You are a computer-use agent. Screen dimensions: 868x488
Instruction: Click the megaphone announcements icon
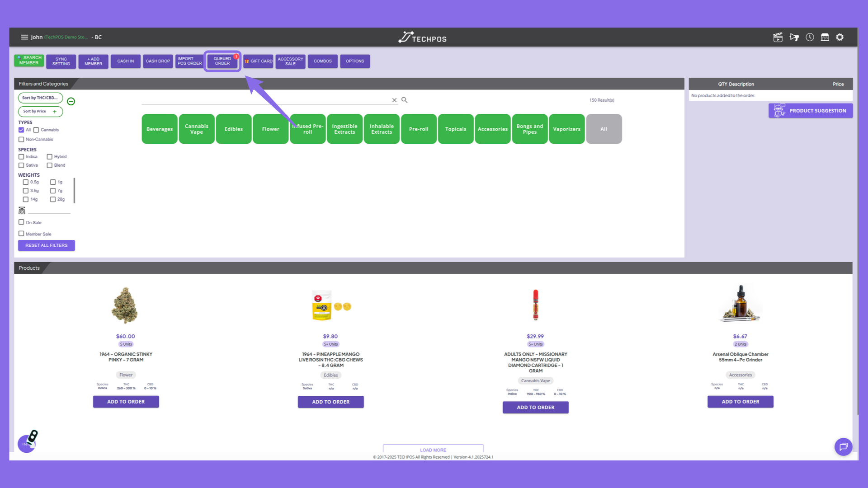point(794,38)
